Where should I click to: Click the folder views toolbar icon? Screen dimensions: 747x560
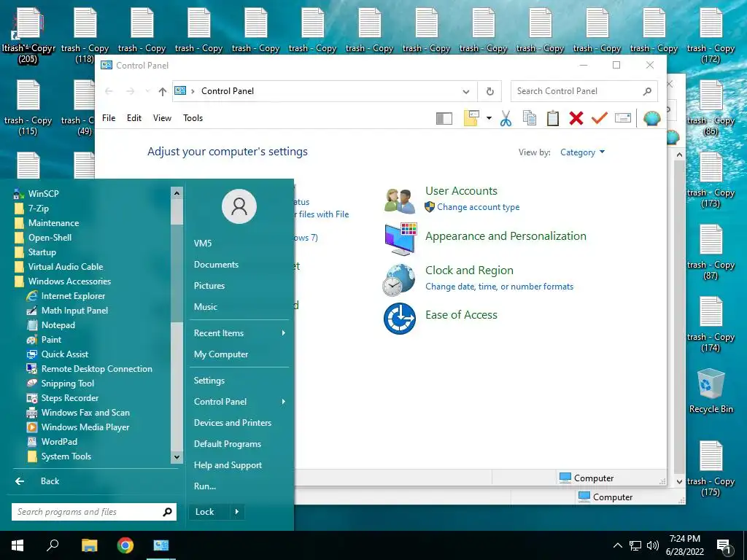coord(471,118)
